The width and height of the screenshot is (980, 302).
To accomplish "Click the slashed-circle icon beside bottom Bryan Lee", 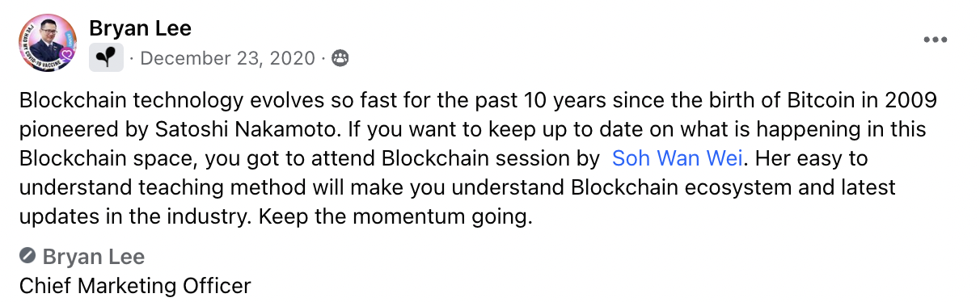I will 27,257.
